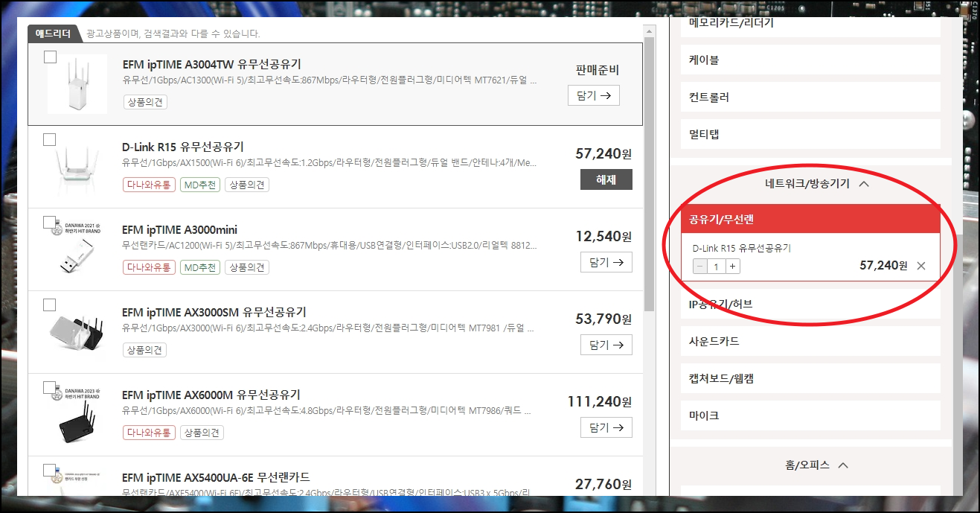
Task: Check the ipTIME A3000mini checkbox
Action: tap(50, 222)
